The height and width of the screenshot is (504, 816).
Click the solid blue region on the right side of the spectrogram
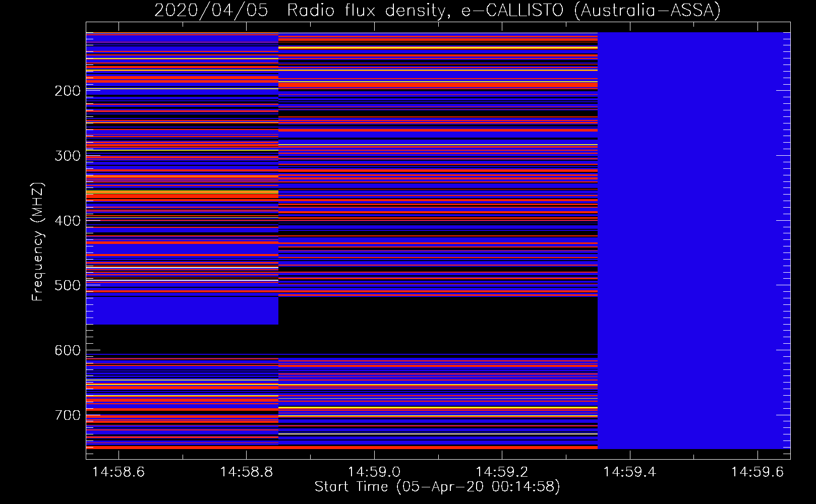(x=694, y=240)
